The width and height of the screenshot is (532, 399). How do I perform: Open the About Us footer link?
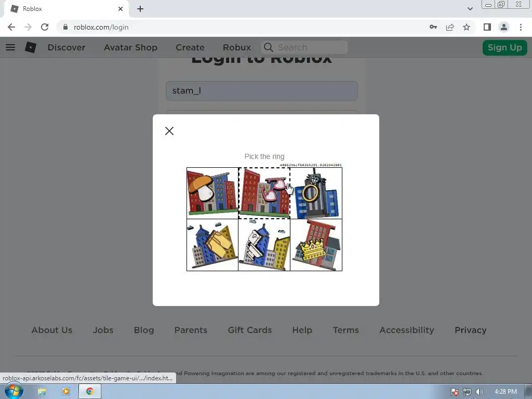(52, 330)
